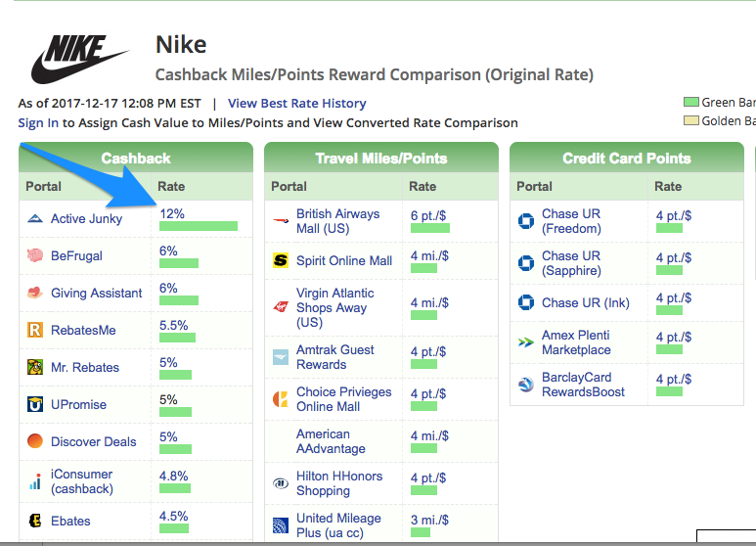Click BeFrugal's 6% rate

click(x=168, y=250)
